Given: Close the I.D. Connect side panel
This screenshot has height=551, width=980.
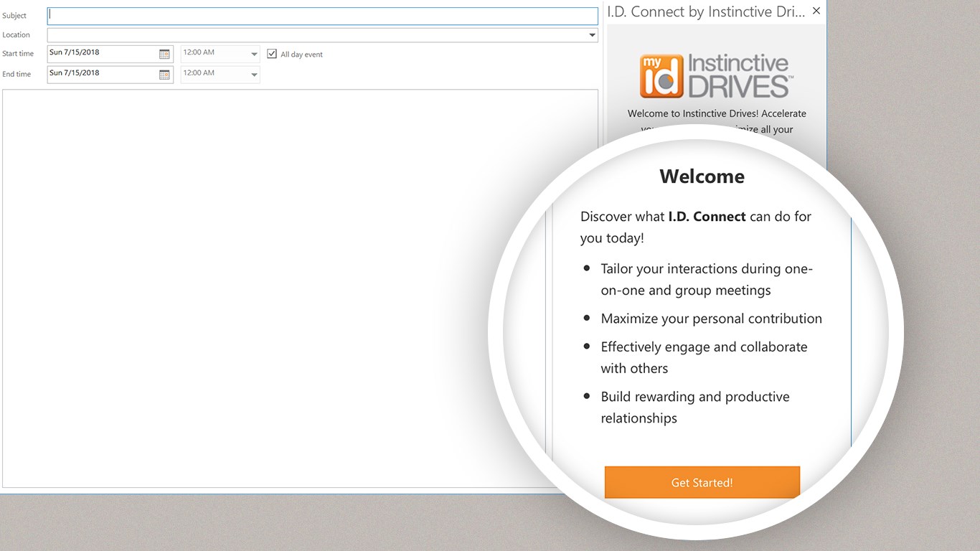Looking at the screenshot, I should pyautogui.click(x=816, y=11).
